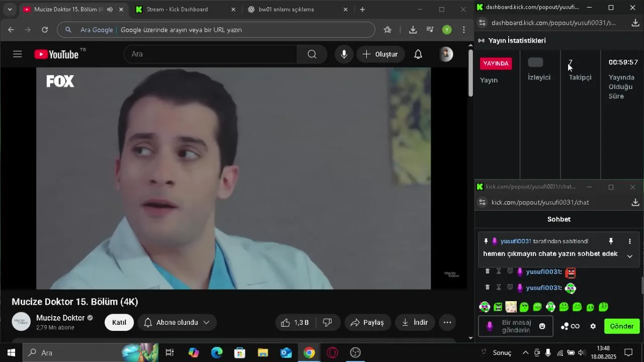
Task: Open emoji picker in message box
Action: pyautogui.click(x=542, y=326)
